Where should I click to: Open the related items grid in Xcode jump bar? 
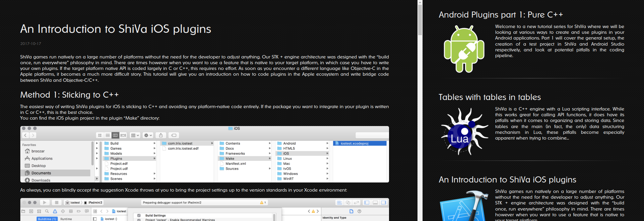click(x=95, y=211)
